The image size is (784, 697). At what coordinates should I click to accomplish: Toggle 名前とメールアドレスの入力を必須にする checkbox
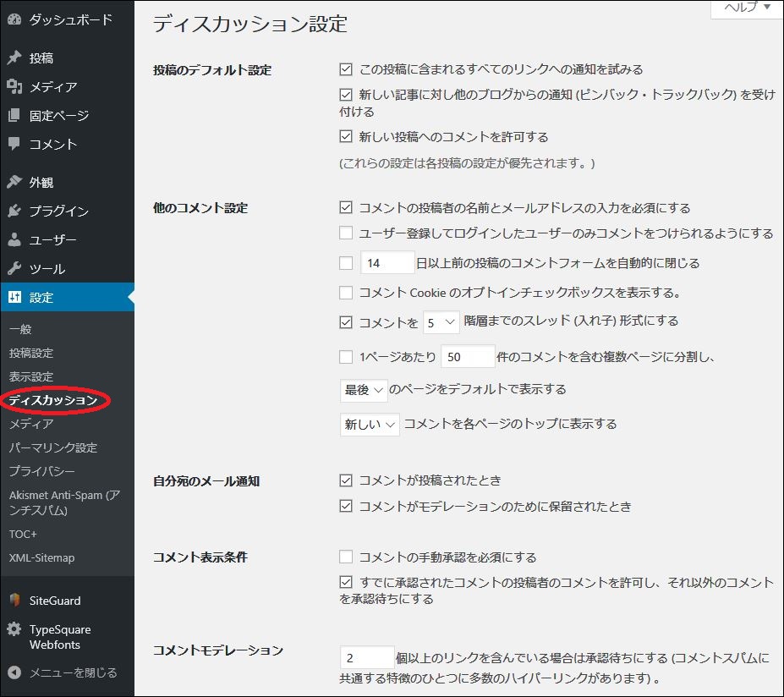[346, 207]
